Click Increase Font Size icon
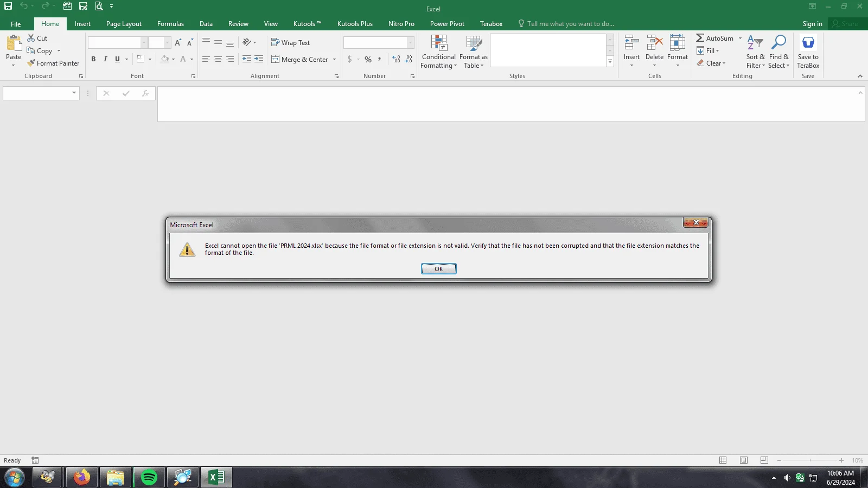 pos(178,42)
